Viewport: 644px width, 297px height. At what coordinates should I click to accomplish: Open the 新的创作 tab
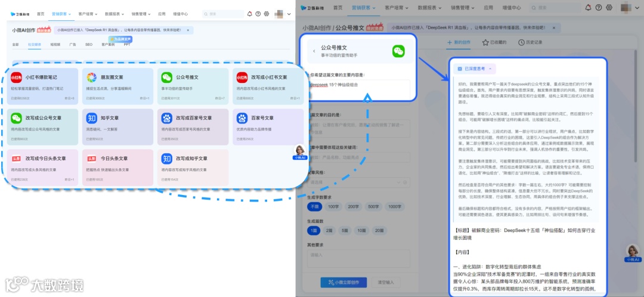tap(459, 42)
